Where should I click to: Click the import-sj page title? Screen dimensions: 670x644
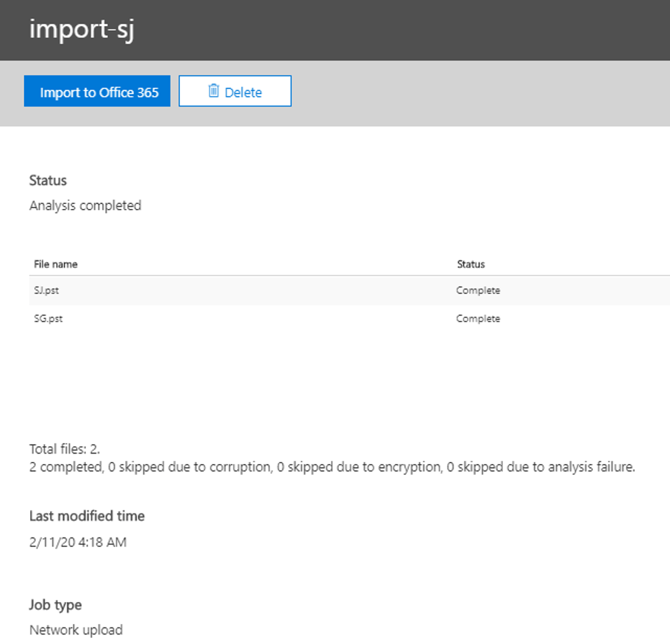click(81, 30)
